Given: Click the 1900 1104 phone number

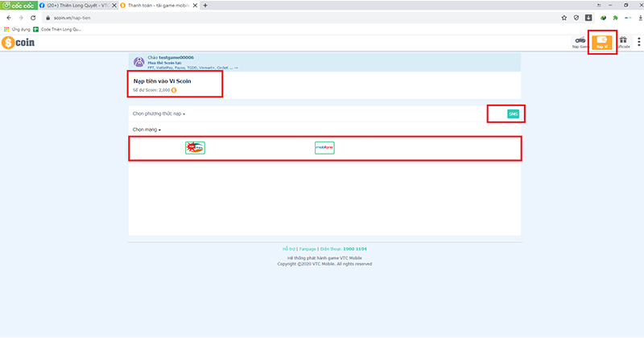Looking at the screenshot, I should pyautogui.click(x=355, y=249).
